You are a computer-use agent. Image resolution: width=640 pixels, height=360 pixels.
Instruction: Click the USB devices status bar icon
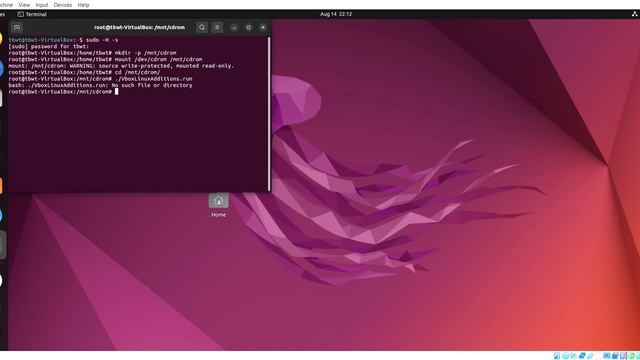tap(590, 356)
